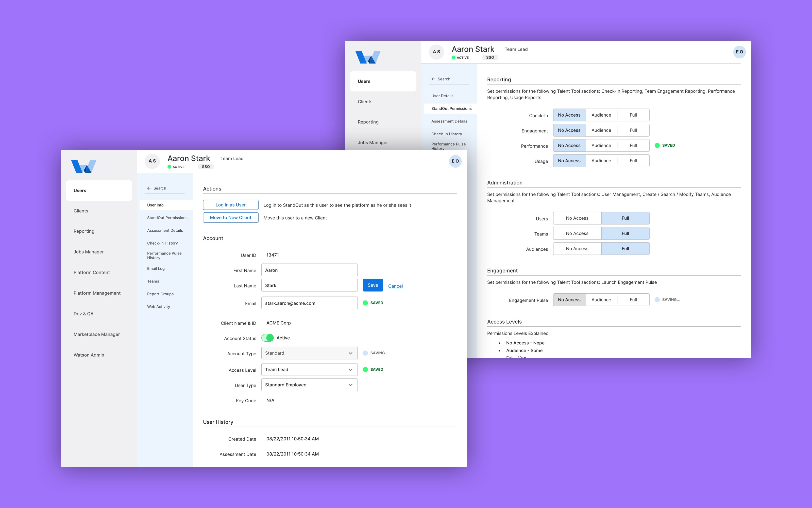Open Clients in back window sidebar
Screen dimensions: 812x508
pyautogui.click(x=365, y=102)
